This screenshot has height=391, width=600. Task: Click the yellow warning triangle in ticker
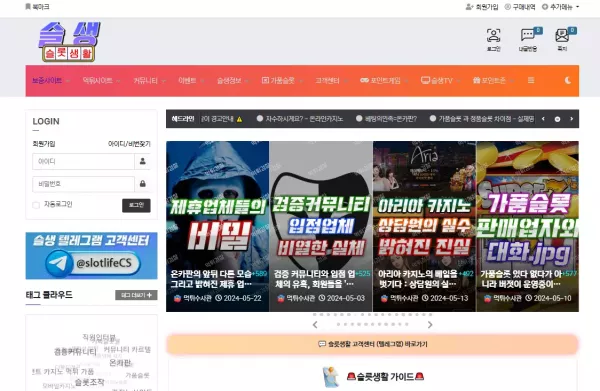[240, 119]
